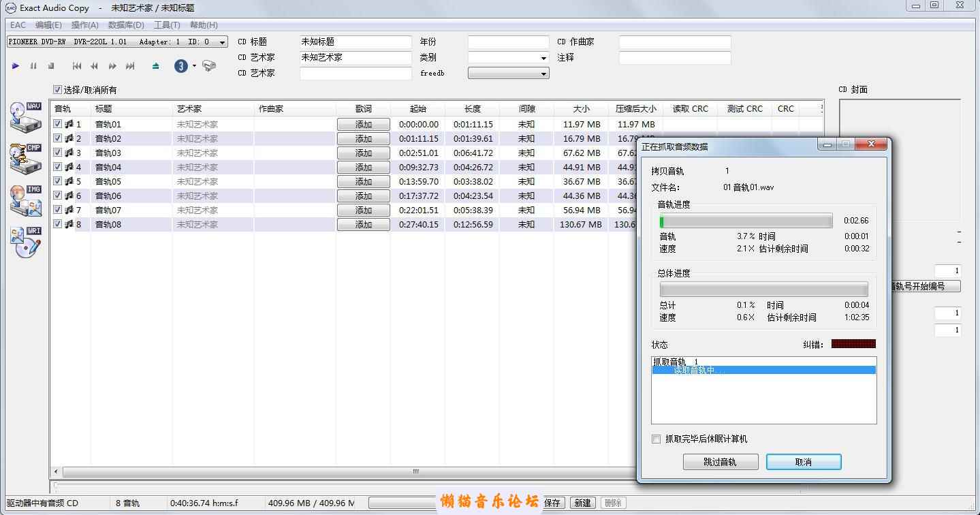Open the 帮助(H) menu
This screenshot has height=515, width=980.
click(204, 25)
